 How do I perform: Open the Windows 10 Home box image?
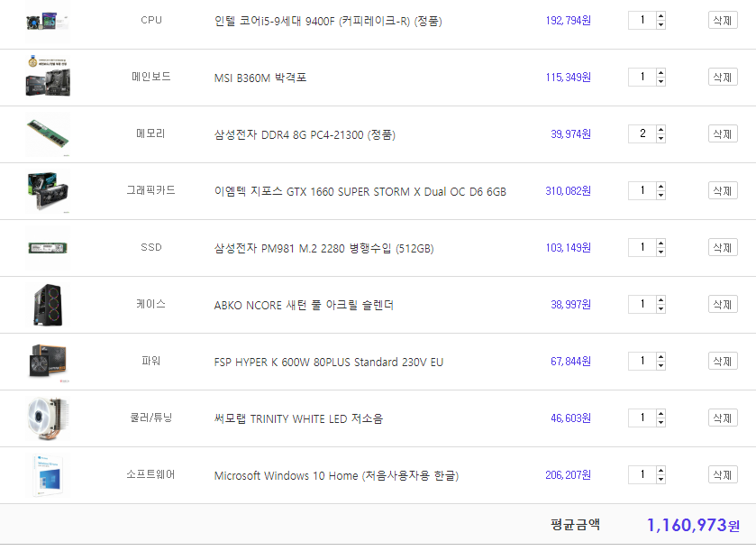pyautogui.click(x=47, y=474)
